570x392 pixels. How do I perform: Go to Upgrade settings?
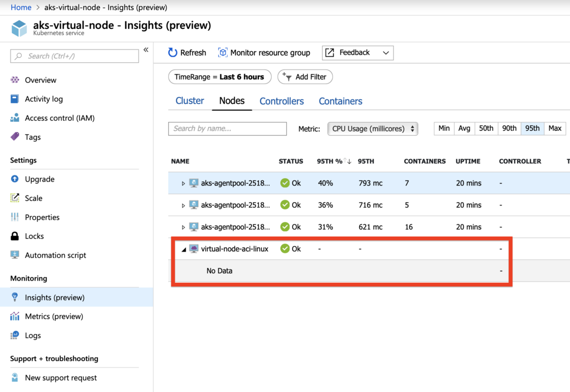click(x=40, y=179)
